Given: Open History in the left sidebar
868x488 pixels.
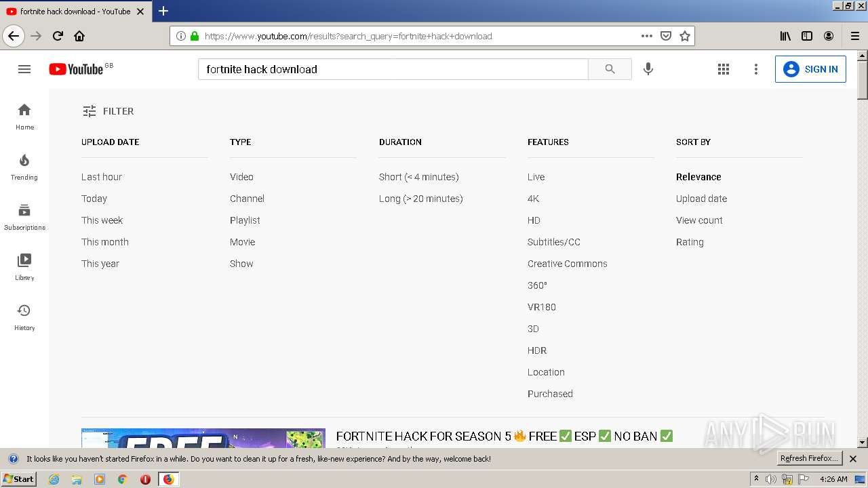Looking at the screenshot, I should pyautogui.click(x=24, y=317).
